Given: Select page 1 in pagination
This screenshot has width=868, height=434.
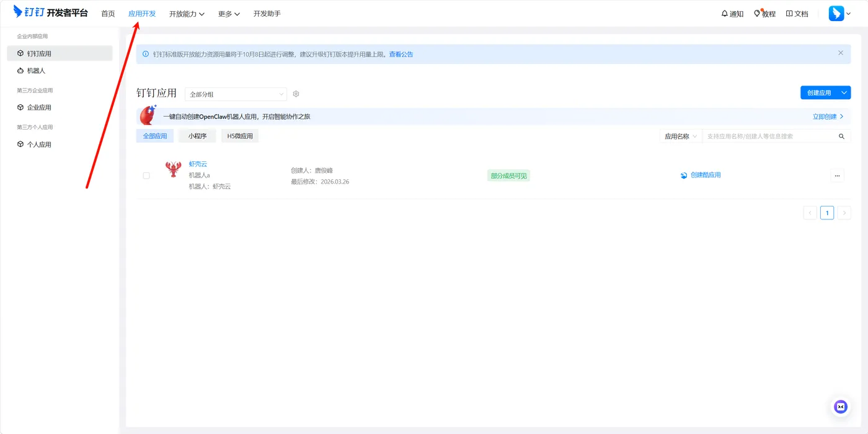Looking at the screenshot, I should 827,213.
